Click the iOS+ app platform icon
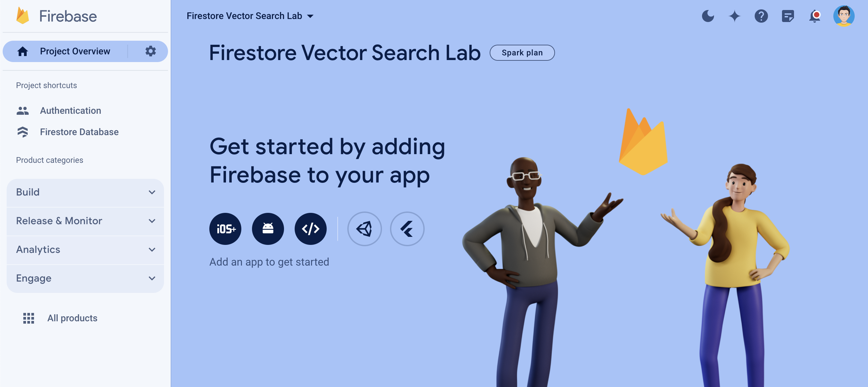 pyautogui.click(x=225, y=228)
